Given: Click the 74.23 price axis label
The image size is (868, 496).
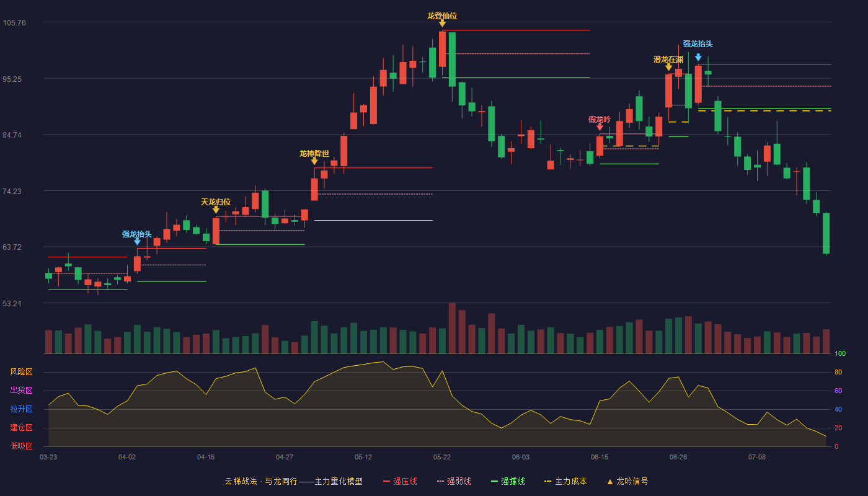Looking at the screenshot, I should click(x=12, y=192).
